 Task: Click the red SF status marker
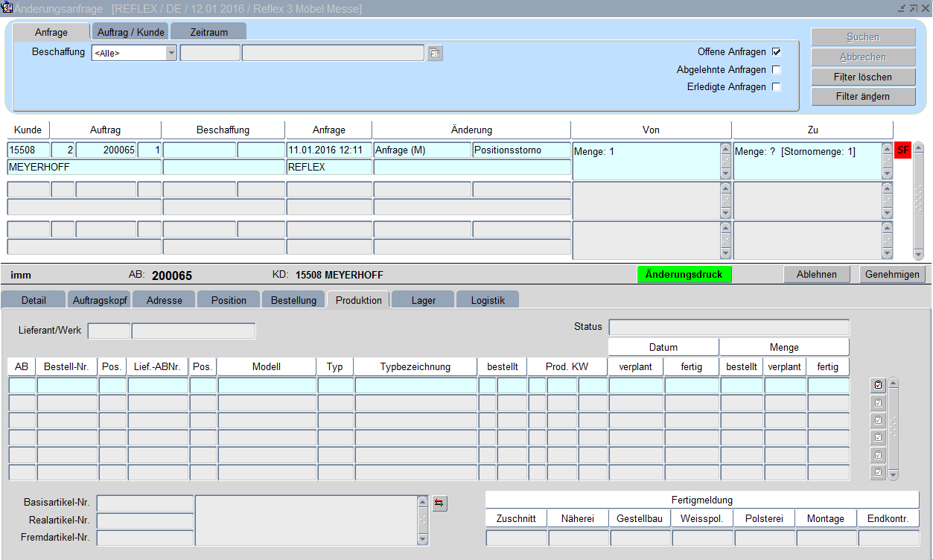pyautogui.click(x=902, y=150)
